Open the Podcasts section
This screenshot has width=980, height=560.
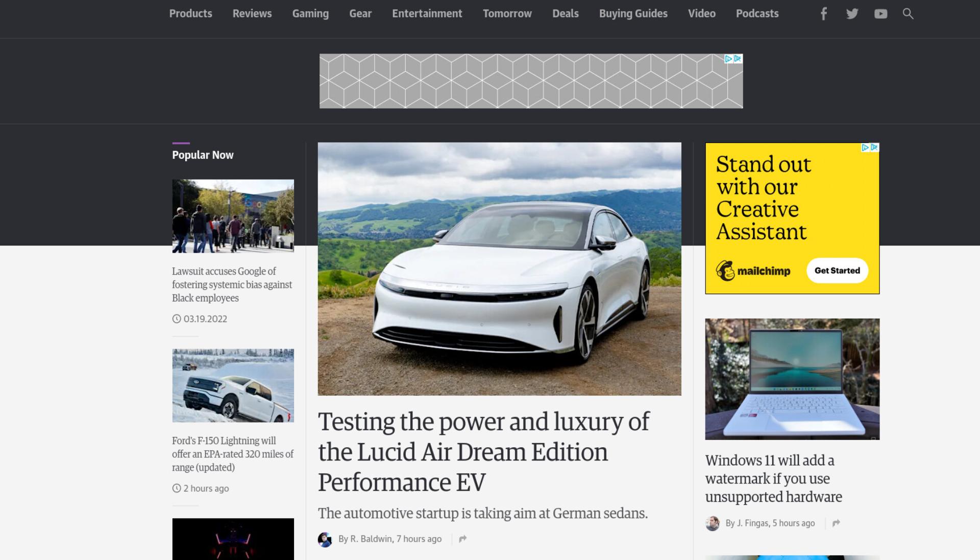[x=757, y=14]
